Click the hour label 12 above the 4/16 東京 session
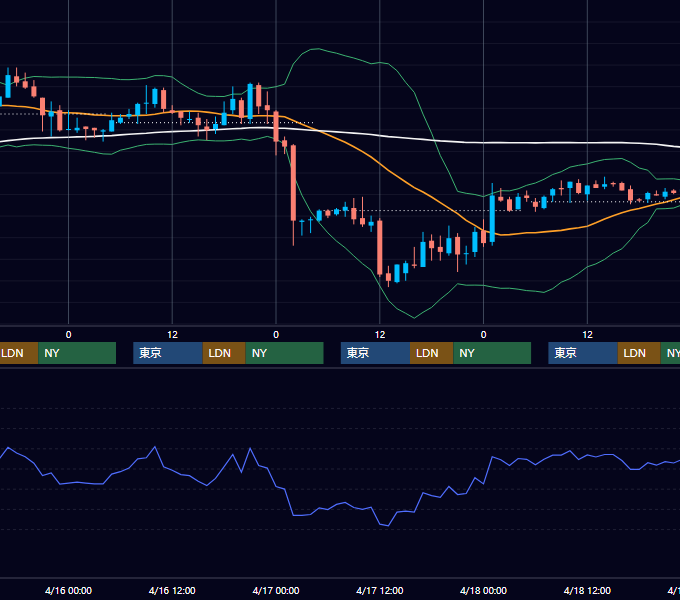The image size is (680, 600). tap(172, 335)
